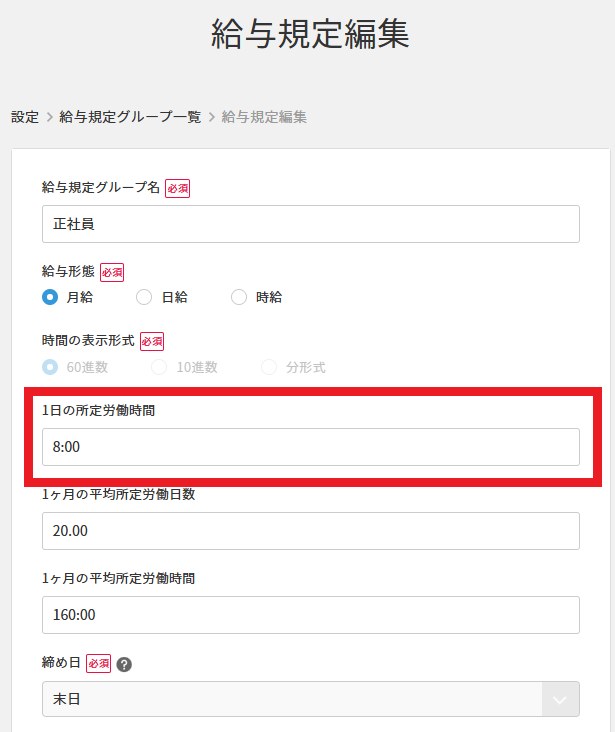
Task: Choose the 10進数 time format option
Action: [159, 367]
